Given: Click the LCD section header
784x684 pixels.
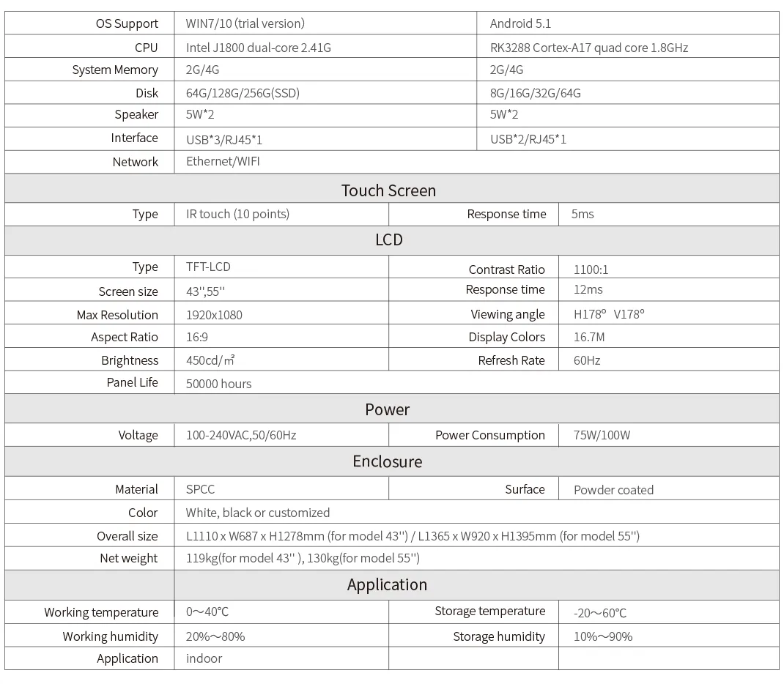Looking at the screenshot, I should (x=388, y=239).
